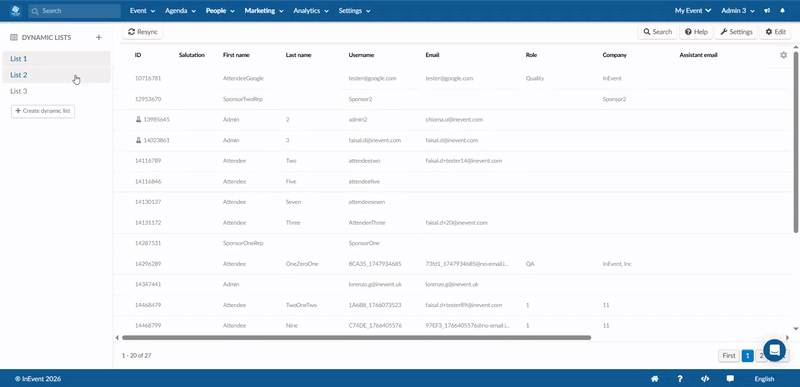Click the InEvent 2026 footer text

click(x=38, y=379)
